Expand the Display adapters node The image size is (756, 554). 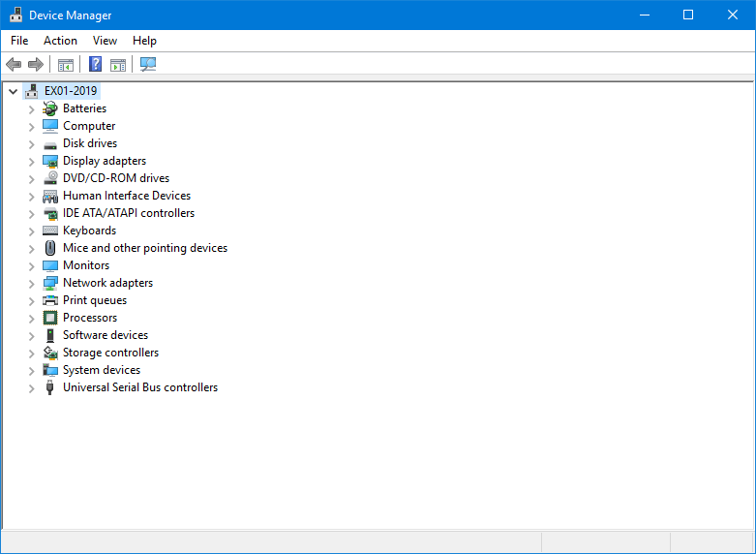tap(31, 161)
